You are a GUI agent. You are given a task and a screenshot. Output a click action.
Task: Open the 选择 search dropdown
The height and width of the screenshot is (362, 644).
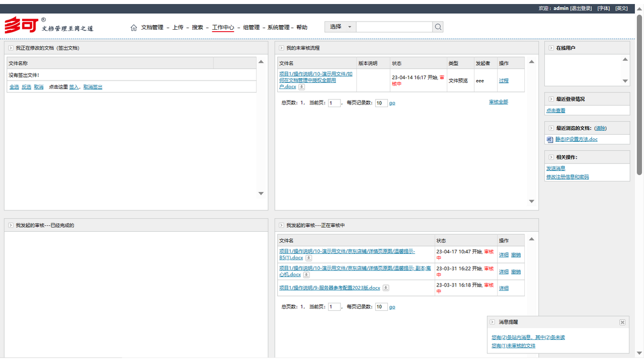coord(340,27)
